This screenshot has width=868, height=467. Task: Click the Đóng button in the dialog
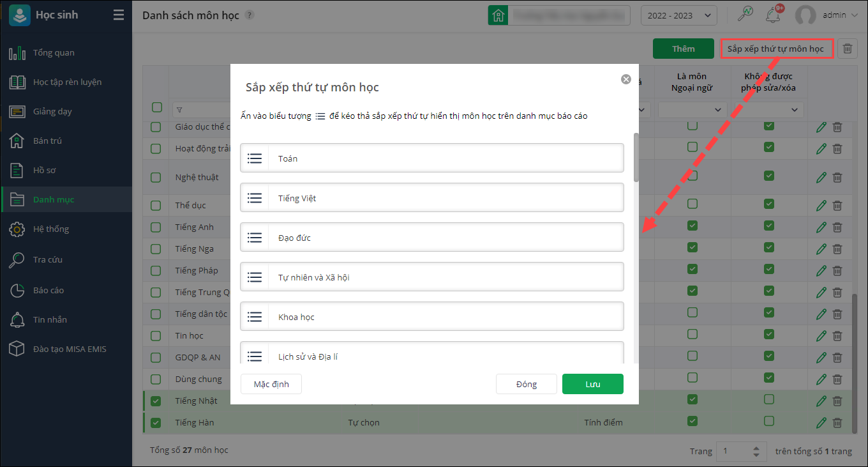pos(527,384)
